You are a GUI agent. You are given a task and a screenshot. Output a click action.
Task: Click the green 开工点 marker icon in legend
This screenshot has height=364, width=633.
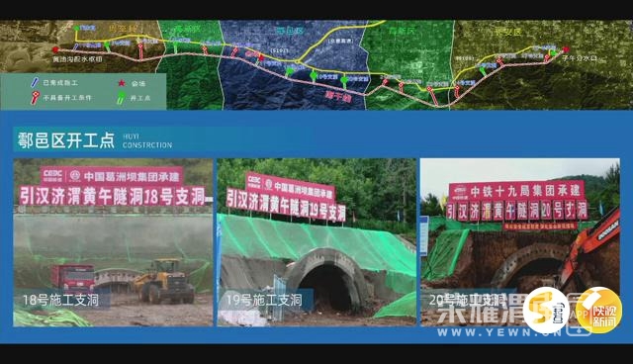pyautogui.click(x=121, y=98)
